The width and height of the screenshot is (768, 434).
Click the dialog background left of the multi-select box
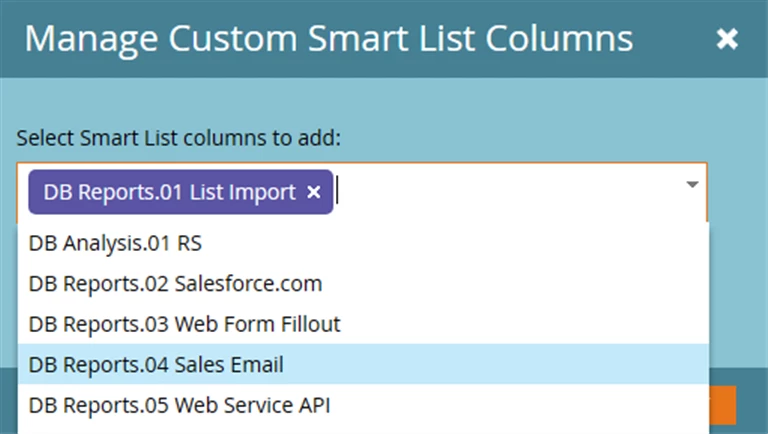[8, 191]
